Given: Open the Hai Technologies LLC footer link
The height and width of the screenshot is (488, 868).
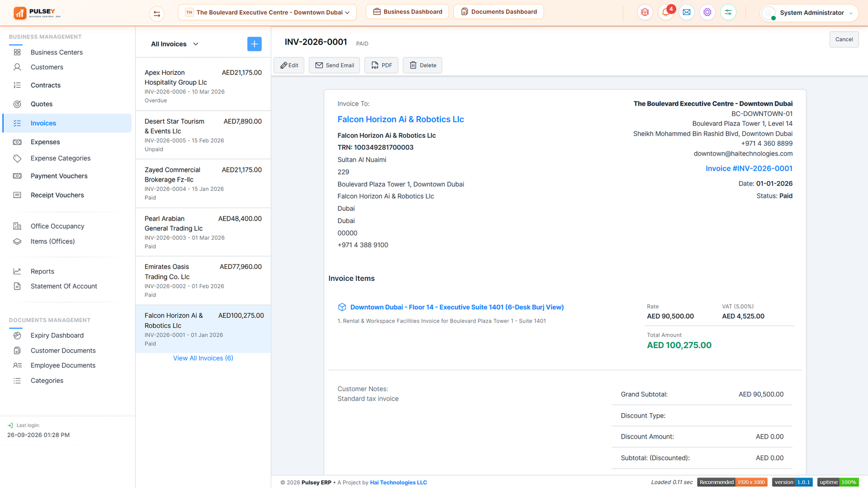Looking at the screenshot, I should pyautogui.click(x=399, y=483).
